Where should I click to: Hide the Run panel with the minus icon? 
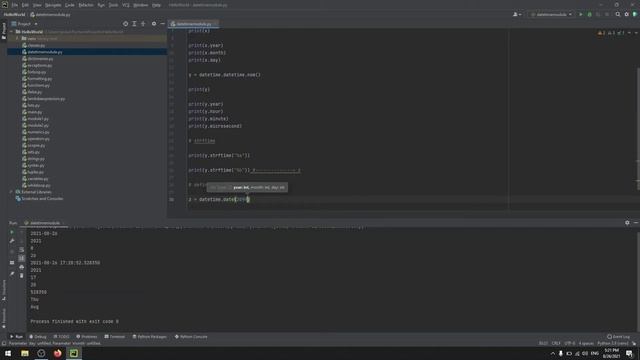click(636, 222)
